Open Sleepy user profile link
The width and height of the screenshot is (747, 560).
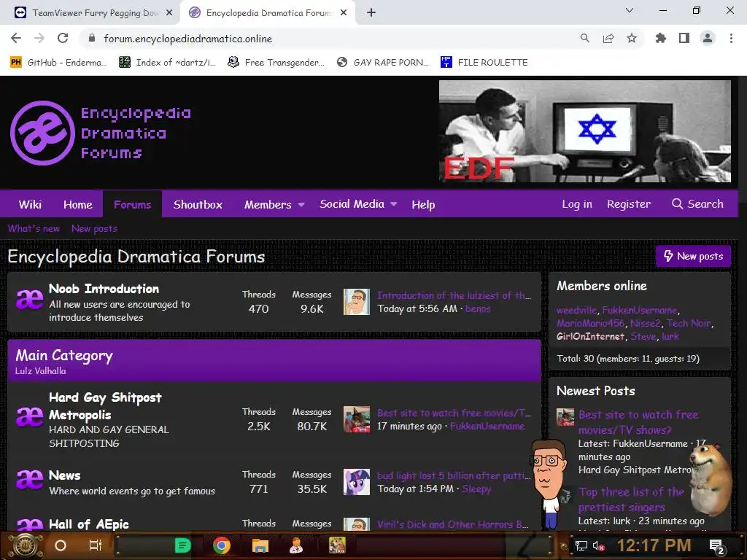pyautogui.click(x=476, y=489)
